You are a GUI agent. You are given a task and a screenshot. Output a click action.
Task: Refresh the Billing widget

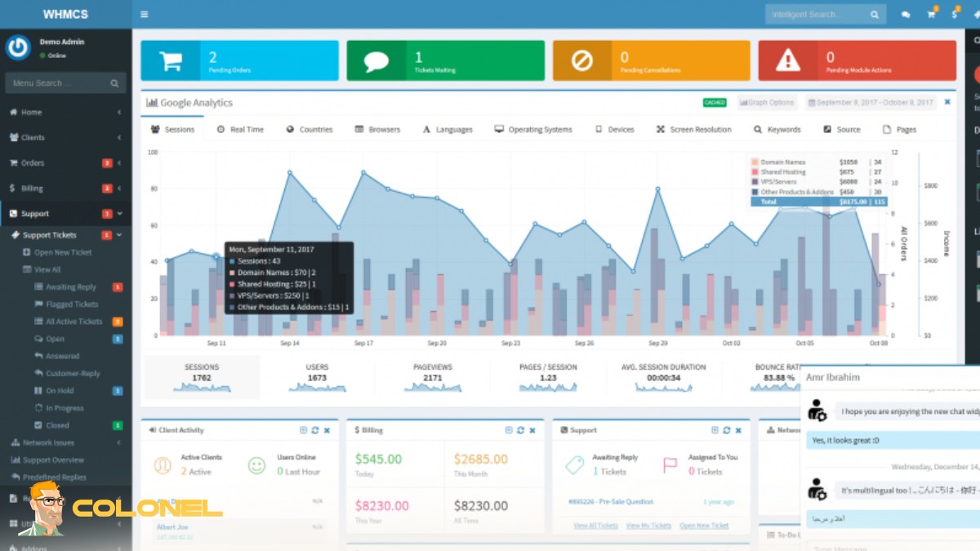[520, 430]
